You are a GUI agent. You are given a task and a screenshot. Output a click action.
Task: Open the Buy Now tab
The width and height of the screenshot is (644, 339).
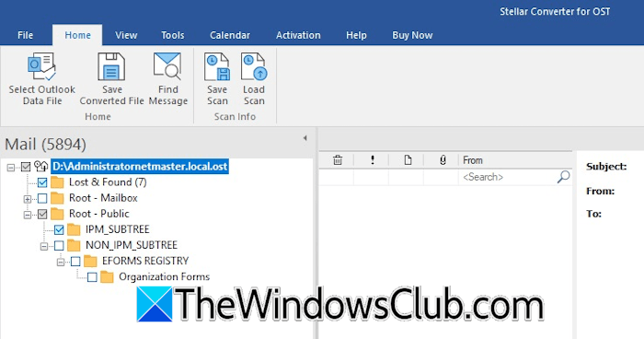[x=412, y=35]
